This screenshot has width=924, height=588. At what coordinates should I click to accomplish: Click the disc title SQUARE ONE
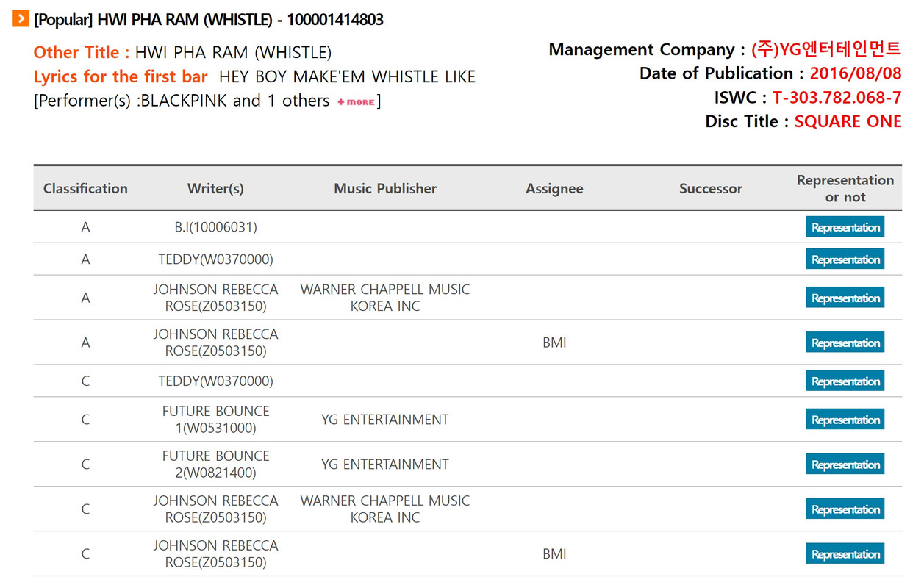[x=848, y=122]
